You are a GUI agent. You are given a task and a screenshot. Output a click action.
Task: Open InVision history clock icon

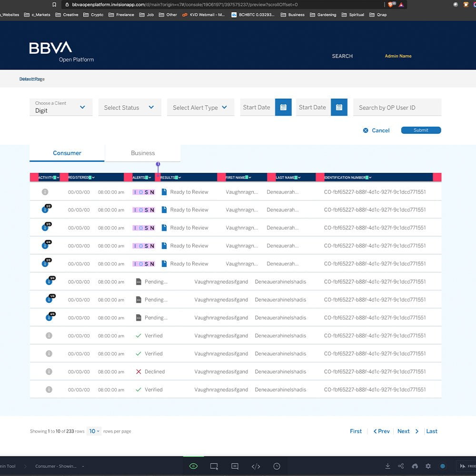tap(277, 466)
